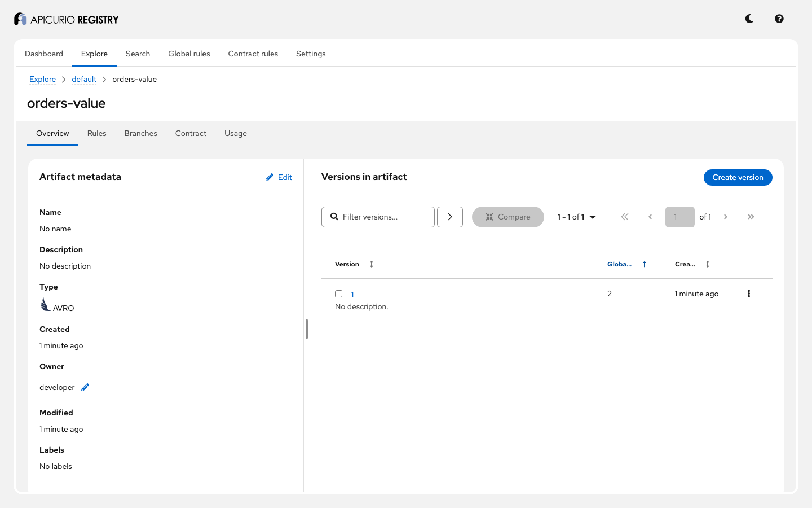
Task: Show the artifact Contract tab
Action: click(x=191, y=133)
